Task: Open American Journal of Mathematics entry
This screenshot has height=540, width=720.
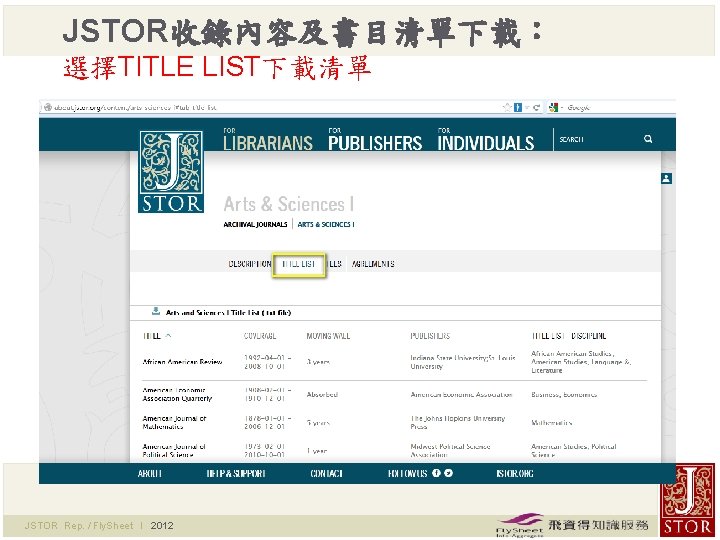Action: (174, 422)
